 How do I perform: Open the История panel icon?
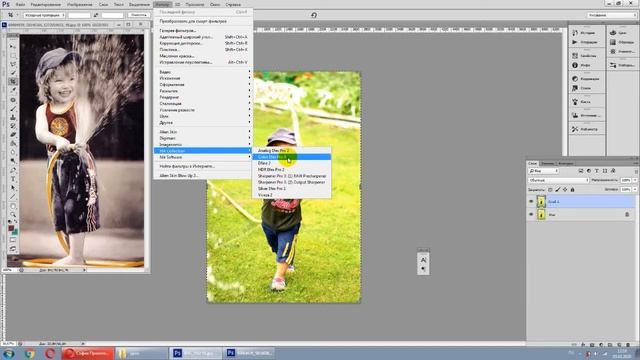[x=575, y=33]
